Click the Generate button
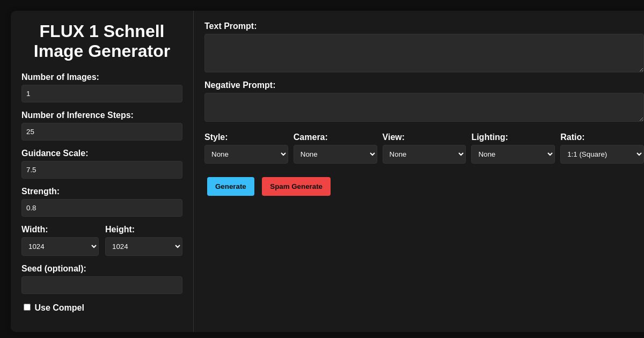 pyautogui.click(x=230, y=186)
